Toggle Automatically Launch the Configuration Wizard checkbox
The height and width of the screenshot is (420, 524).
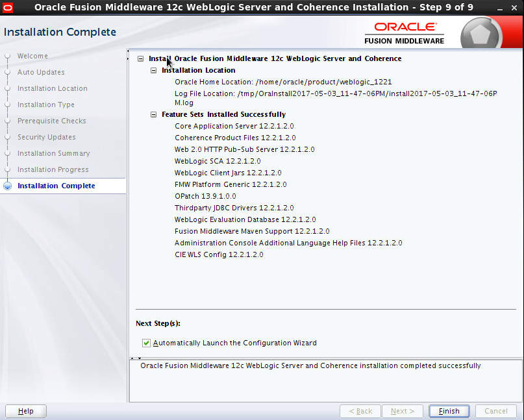coord(146,343)
